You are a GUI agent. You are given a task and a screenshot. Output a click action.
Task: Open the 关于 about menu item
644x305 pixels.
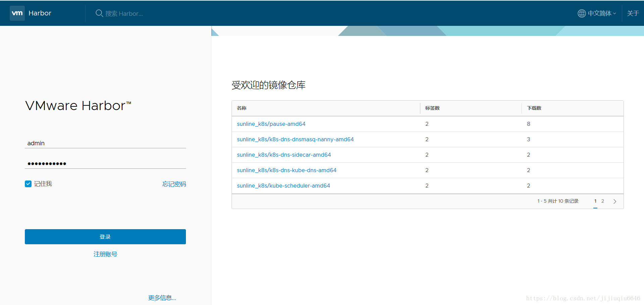633,13
